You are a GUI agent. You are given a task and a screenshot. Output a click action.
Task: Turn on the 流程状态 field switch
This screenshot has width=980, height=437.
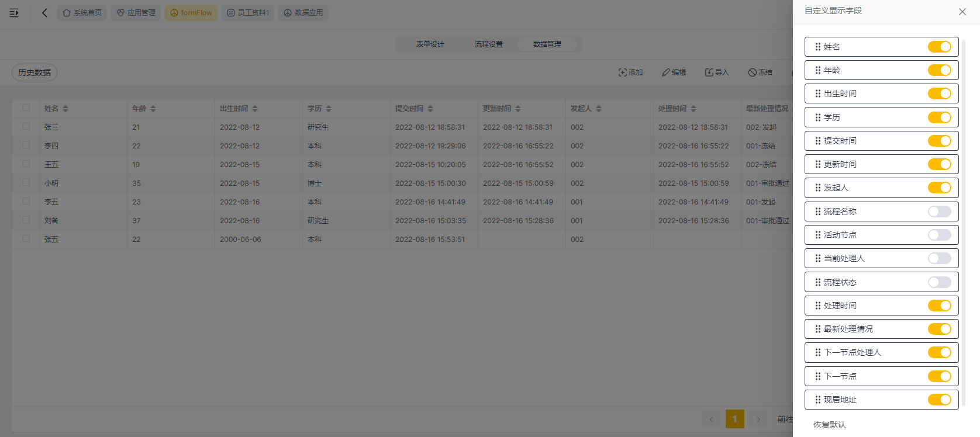pyautogui.click(x=940, y=282)
